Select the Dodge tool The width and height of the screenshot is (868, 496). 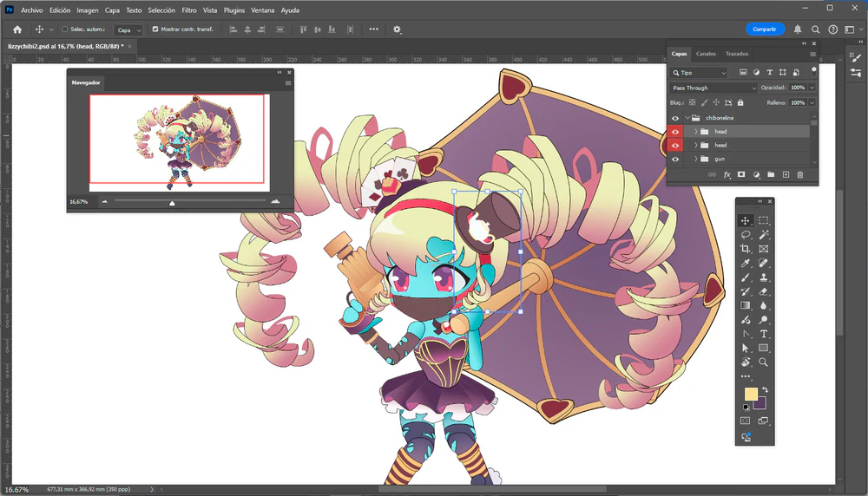click(x=763, y=320)
